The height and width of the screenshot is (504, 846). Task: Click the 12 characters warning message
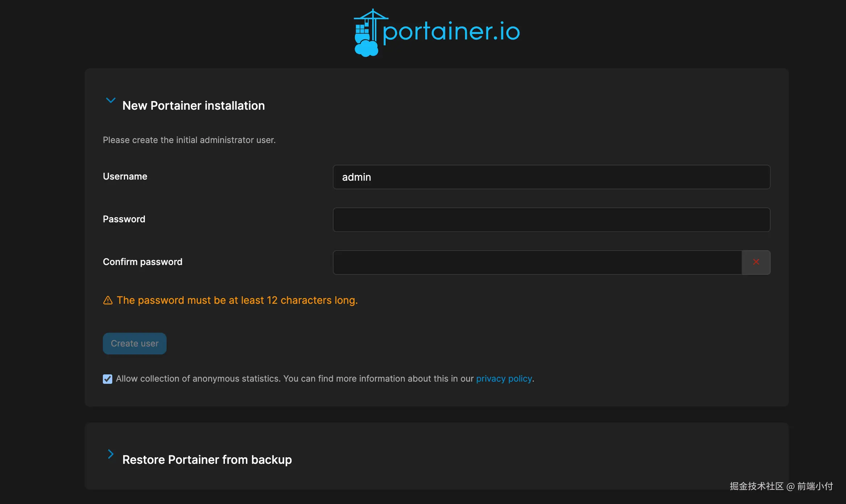click(x=237, y=301)
